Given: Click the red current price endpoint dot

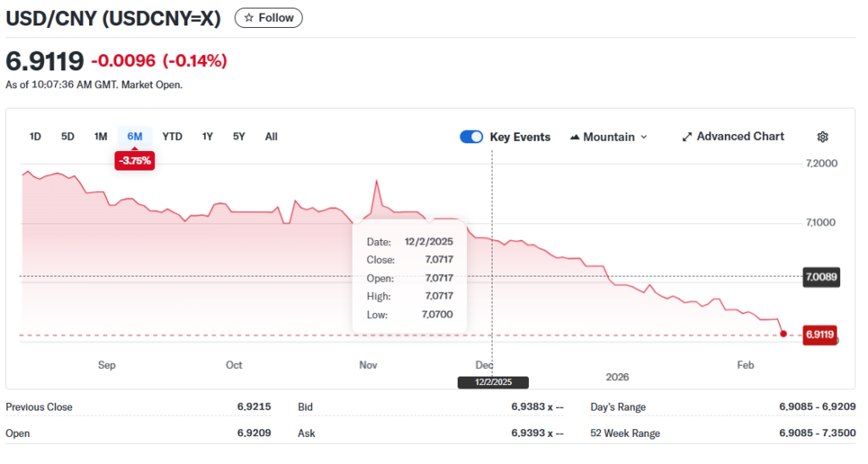Looking at the screenshot, I should (x=782, y=334).
